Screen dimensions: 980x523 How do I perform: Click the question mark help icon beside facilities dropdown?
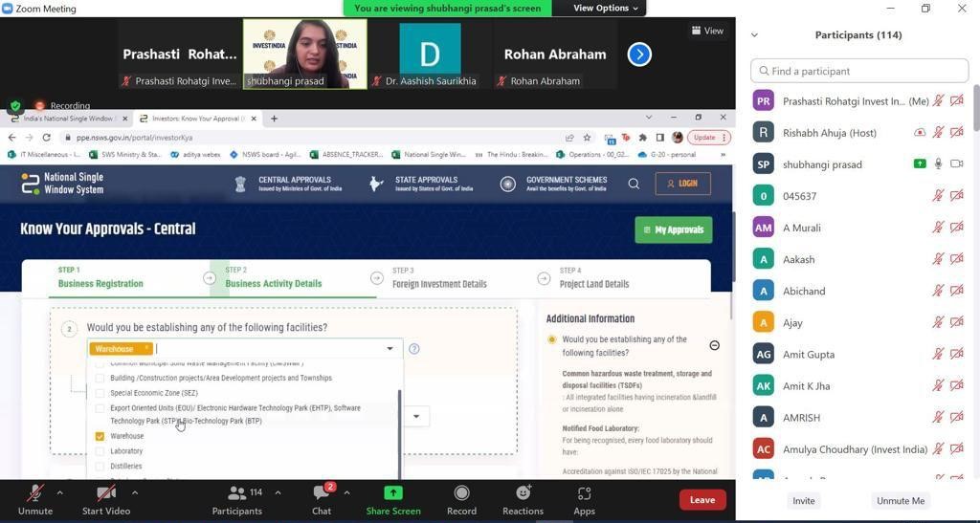click(x=413, y=348)
